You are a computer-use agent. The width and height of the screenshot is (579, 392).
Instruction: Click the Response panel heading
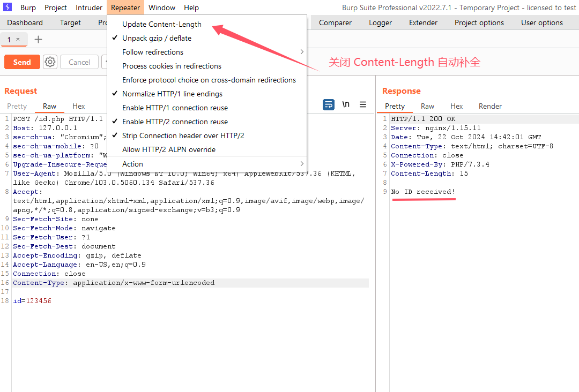(x=402, y=91)
